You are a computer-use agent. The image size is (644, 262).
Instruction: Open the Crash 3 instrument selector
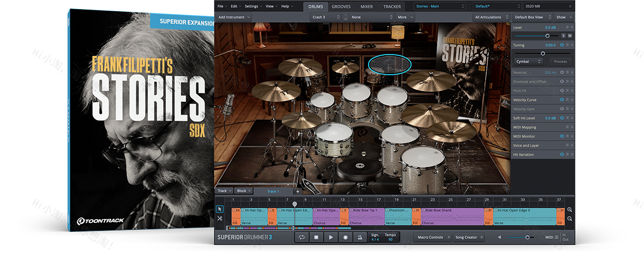point(325,17)
